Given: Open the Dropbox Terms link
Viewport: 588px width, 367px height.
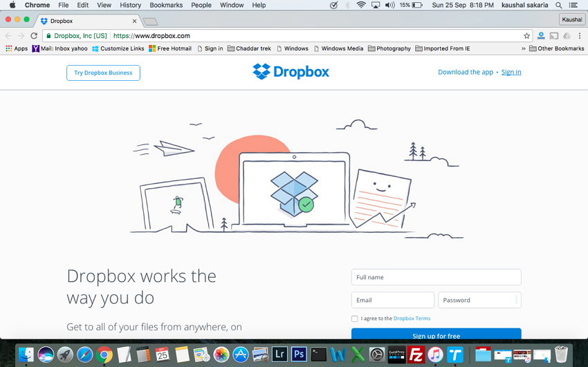Looking at the screenshot, I should [x=412, y=319].
